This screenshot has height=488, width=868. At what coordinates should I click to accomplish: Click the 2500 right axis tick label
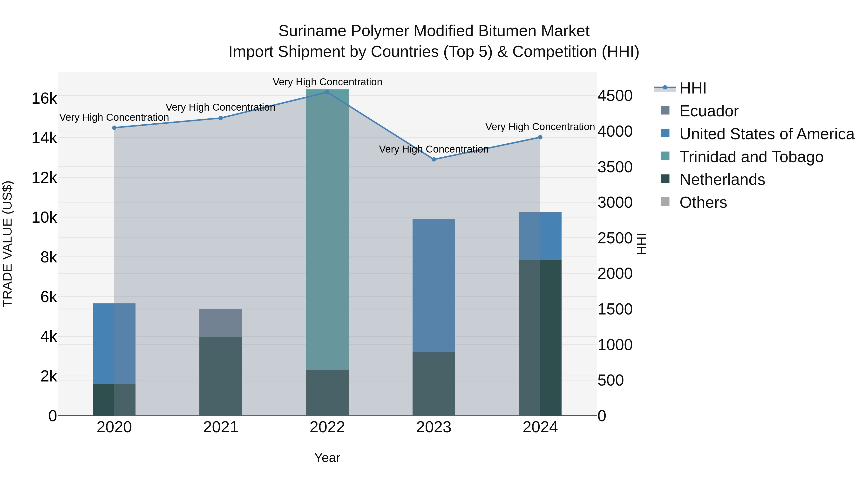click(615, 238)
